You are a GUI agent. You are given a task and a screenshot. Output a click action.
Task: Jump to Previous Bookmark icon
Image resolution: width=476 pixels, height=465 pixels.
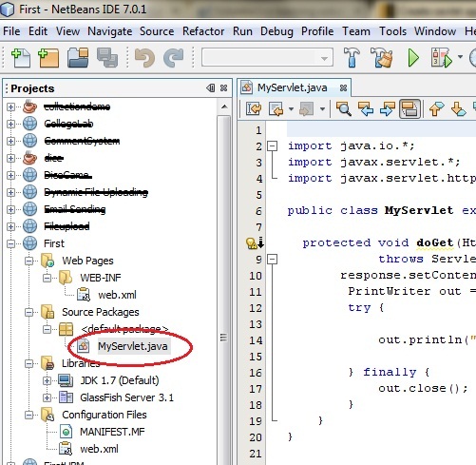436,109
